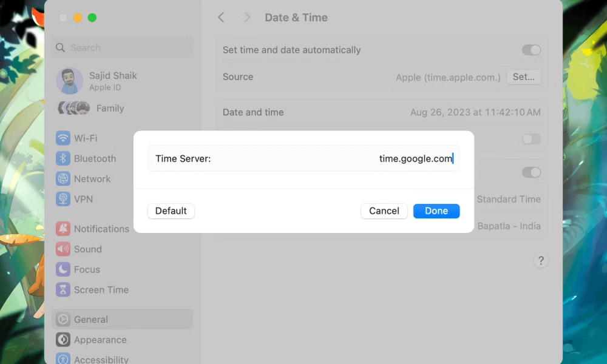Screen dimensions: 607x364
Task: Click the General label in sidebar
Action: (x=91, y=320)
